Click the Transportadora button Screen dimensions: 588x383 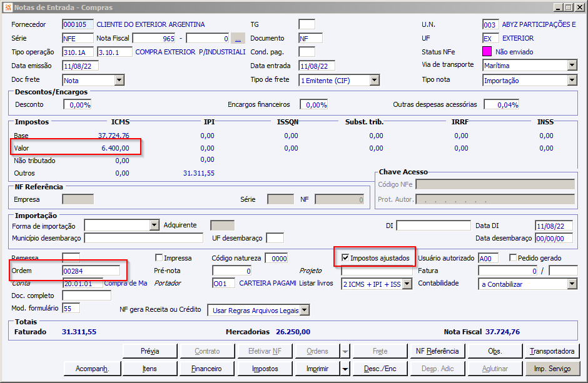click(x=552, y=351)
